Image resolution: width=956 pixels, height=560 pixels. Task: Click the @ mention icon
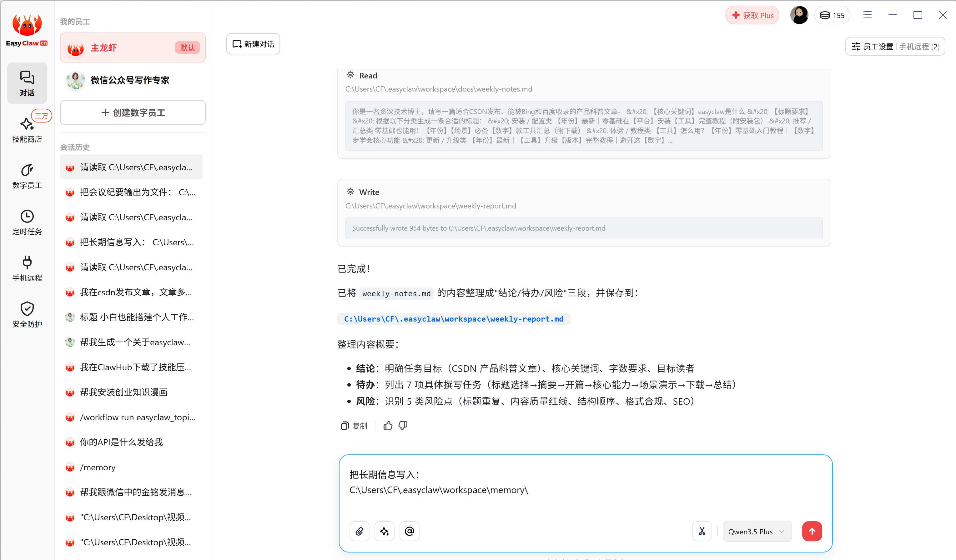(409, 531)
